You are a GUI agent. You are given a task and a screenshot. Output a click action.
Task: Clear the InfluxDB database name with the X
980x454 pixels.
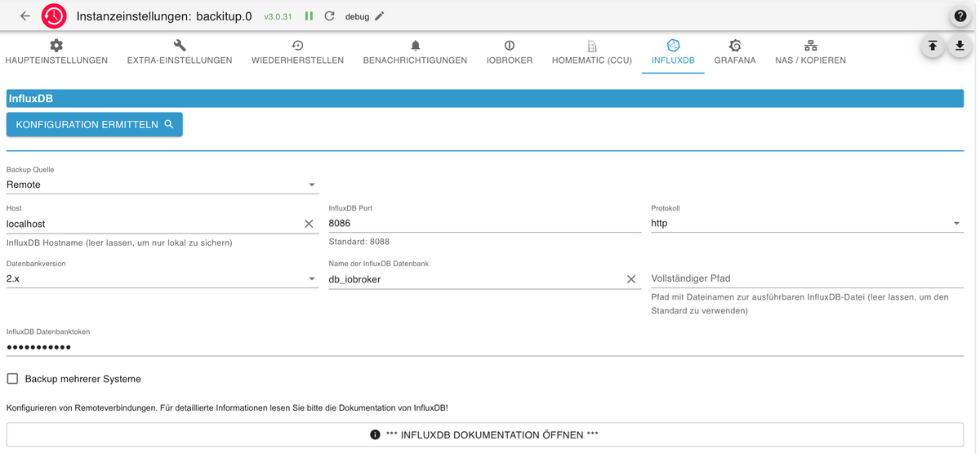(x=631, y=279)
